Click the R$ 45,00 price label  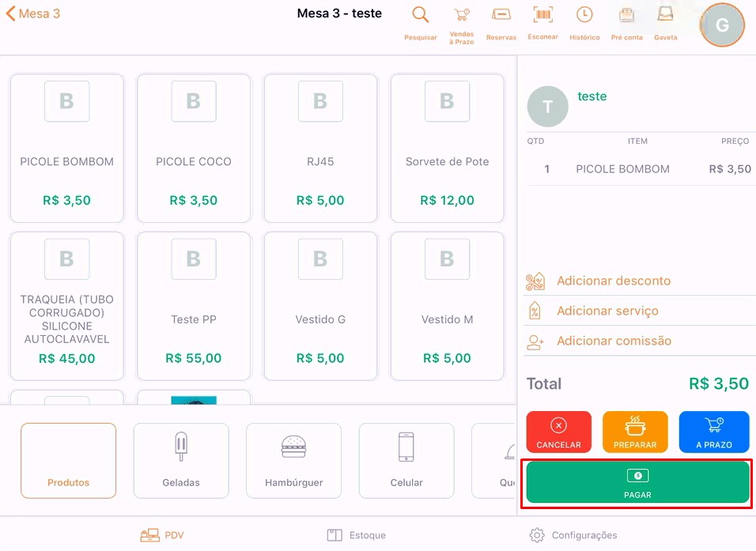click(x=67, y=358)
